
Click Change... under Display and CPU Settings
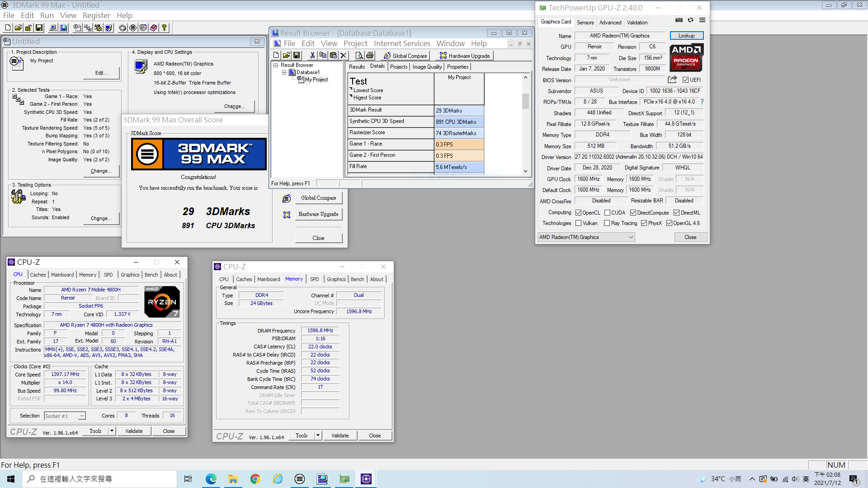[x=234, y=107]
